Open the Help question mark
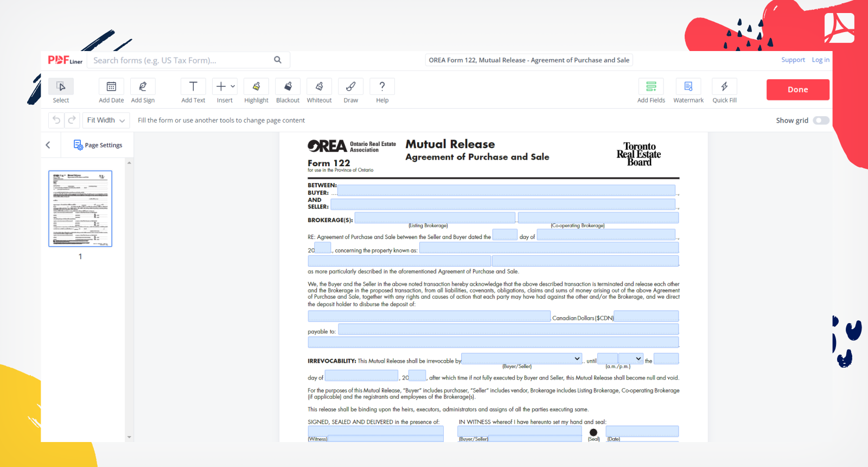This screenshot has width=868, height=467. coord(382,86)
